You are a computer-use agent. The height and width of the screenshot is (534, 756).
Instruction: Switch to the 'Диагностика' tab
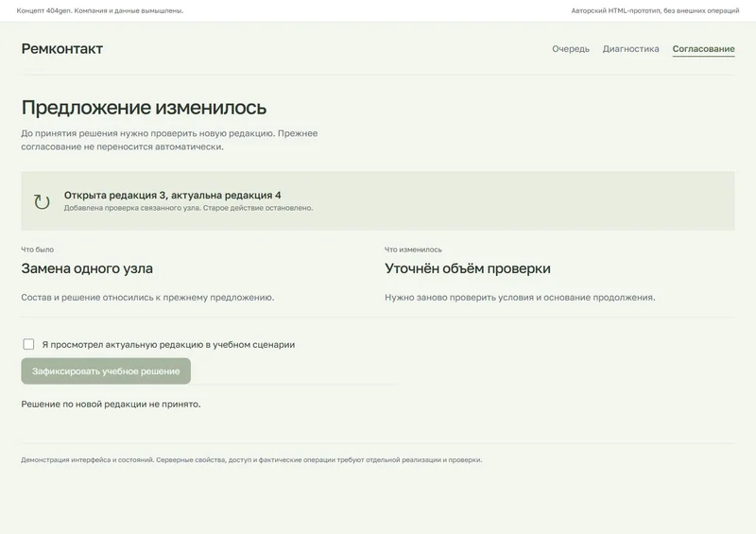[630, 49]
